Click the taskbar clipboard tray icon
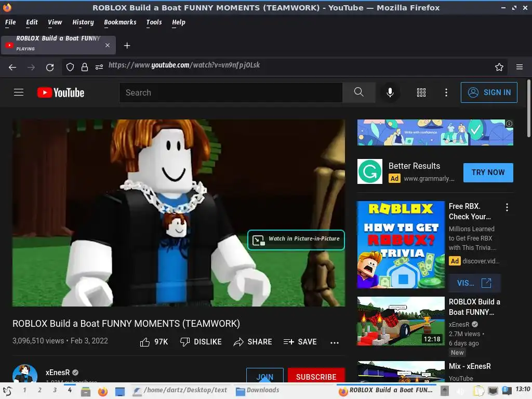Viewport: 532px width, 399px height. [x=478, y=391]
